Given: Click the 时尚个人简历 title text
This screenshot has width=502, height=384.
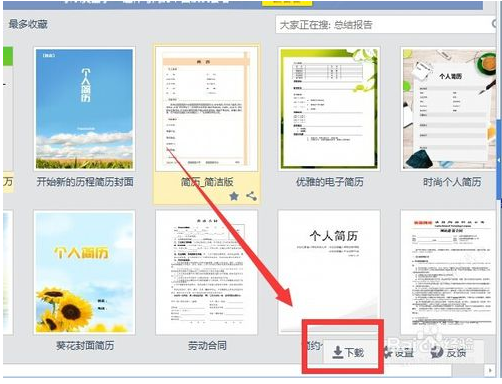Looking at the screenshot, I should pos(452,182).
